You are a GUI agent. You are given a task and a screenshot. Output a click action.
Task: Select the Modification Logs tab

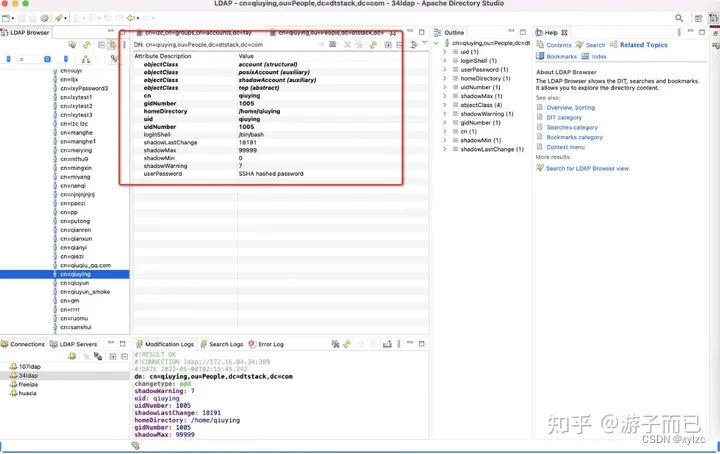point(165,344)
